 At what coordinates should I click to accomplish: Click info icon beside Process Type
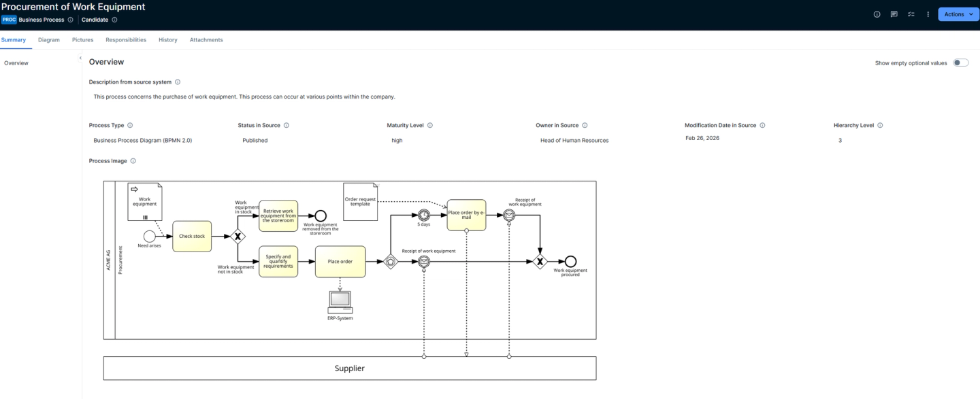point(130,125)
